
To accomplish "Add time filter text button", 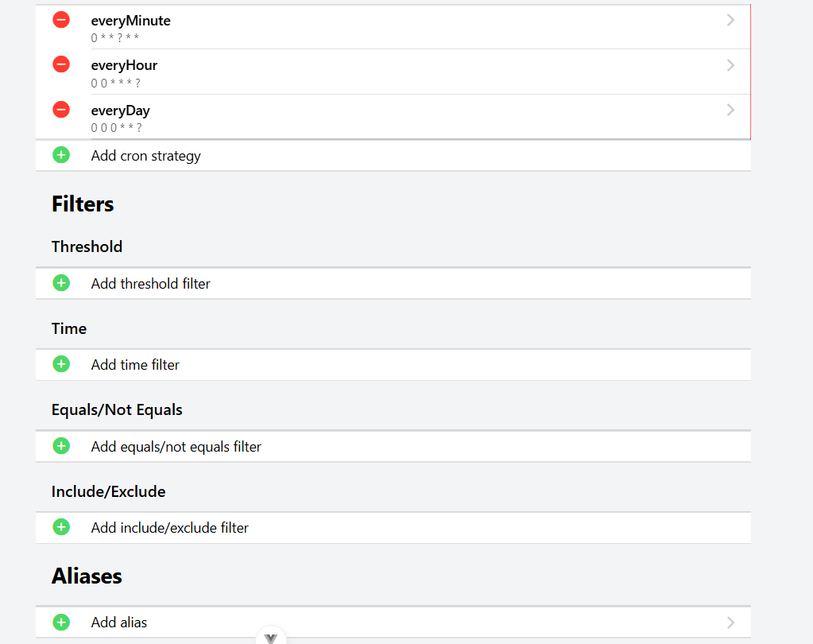I will coord(135,365).
